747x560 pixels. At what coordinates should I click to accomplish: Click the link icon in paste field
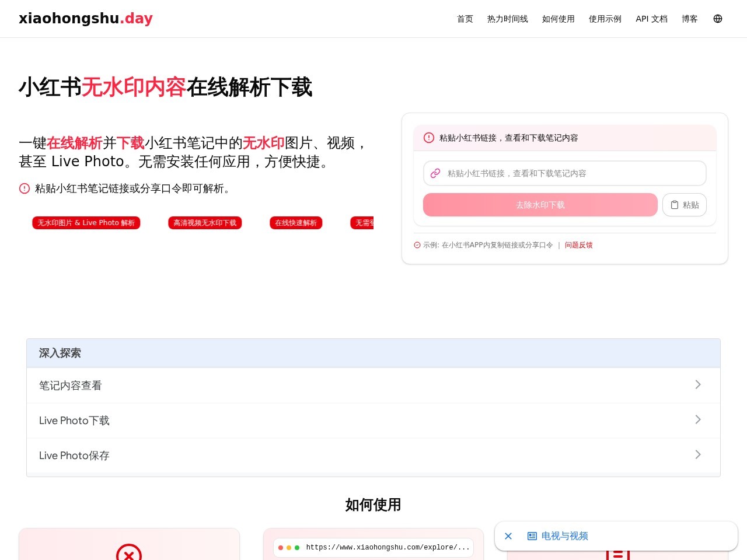435,173
